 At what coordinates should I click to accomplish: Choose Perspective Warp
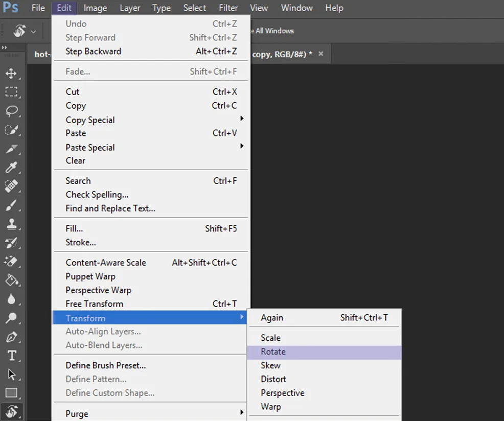[x=151, y=290]
